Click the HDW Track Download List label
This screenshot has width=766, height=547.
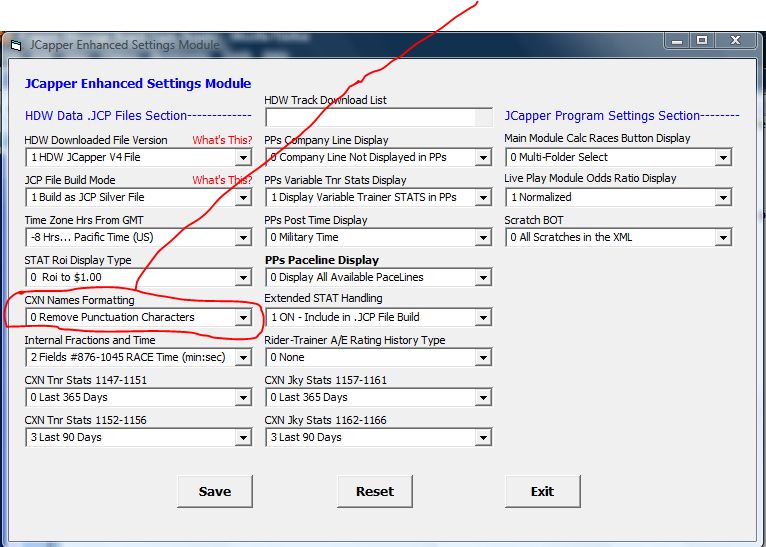coord(325,100)
